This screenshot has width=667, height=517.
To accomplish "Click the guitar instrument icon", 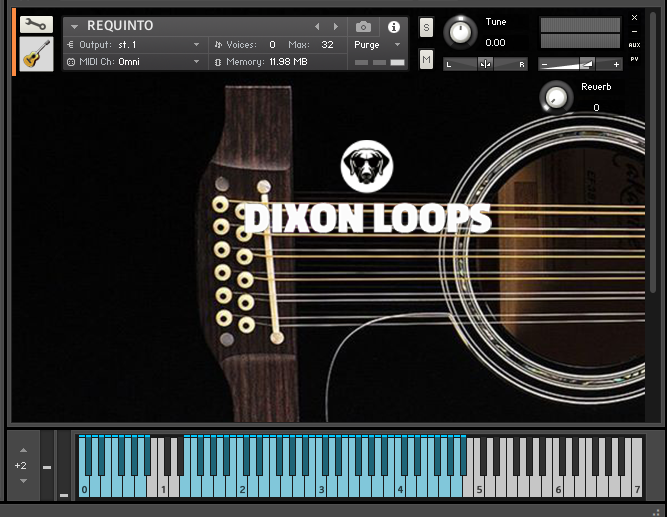I will click(36, 54).
